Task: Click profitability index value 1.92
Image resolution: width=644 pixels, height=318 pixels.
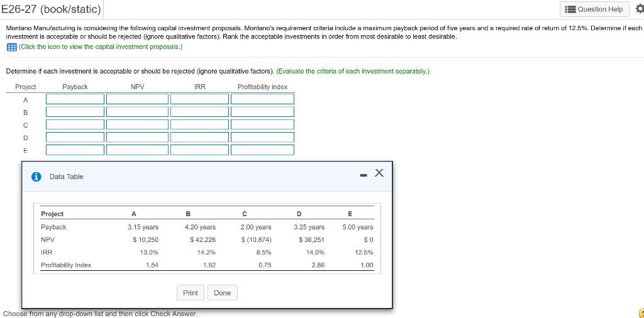Action: point(209,265)
